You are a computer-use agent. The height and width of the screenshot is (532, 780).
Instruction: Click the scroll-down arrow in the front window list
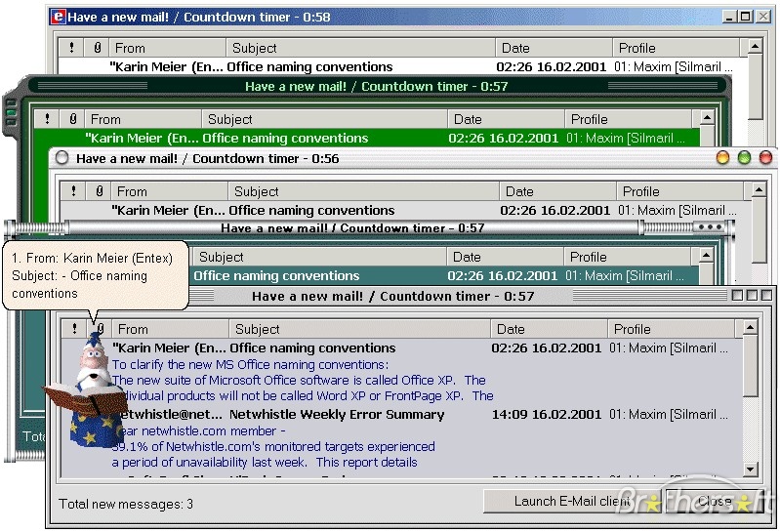[x=750, y=469]
